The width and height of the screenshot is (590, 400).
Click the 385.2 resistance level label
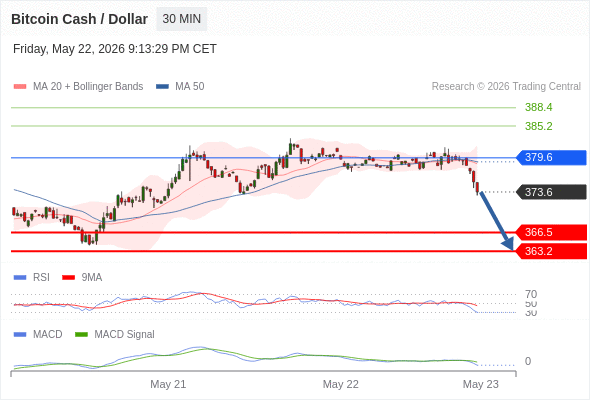[538, 126]
